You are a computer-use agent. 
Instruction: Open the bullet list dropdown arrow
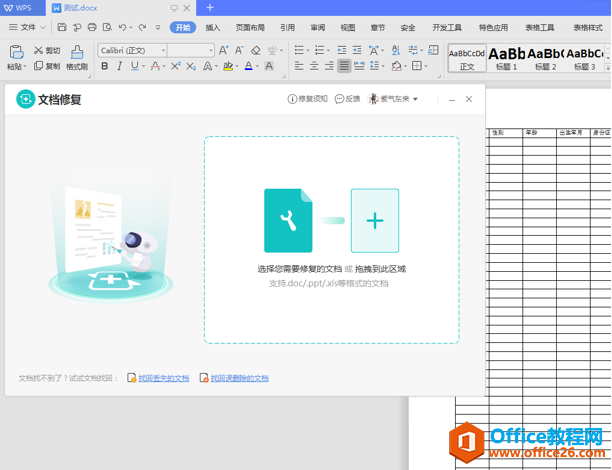(x=308, y=50)
